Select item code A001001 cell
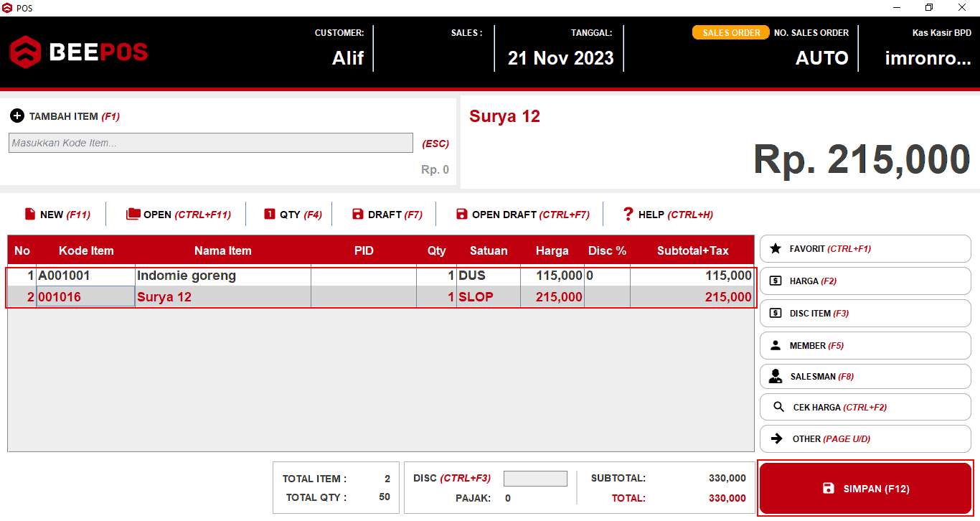980x521 pixels. [x=86, y=276]
